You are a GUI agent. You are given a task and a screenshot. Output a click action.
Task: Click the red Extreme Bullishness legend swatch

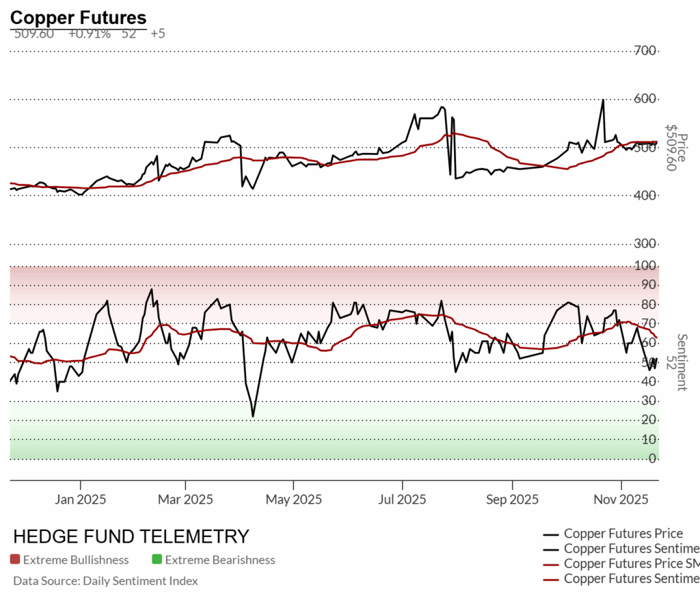coord(15,560)
